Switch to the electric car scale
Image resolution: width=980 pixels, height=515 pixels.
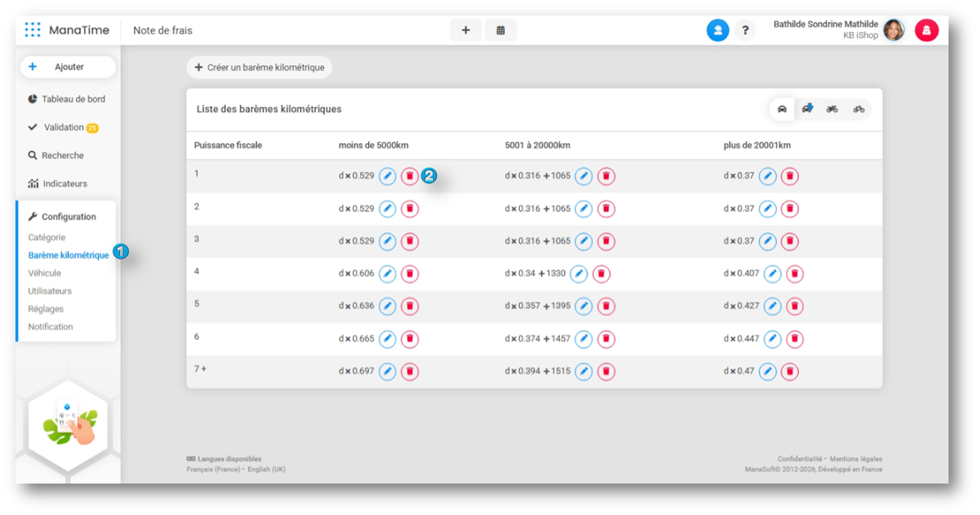click(x=807, y=109)
